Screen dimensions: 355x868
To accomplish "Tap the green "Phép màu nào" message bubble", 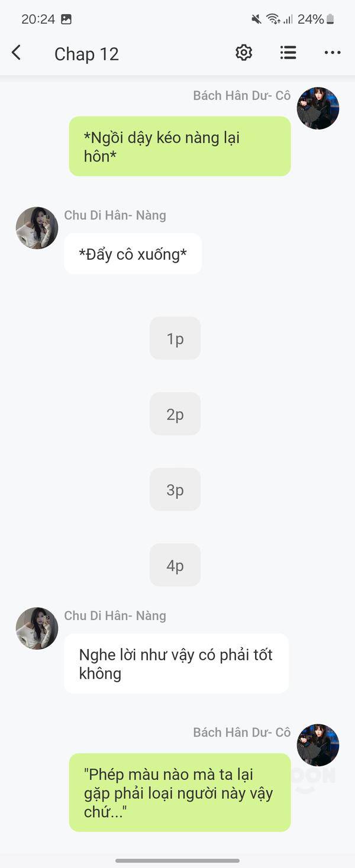I will point(180,792).
